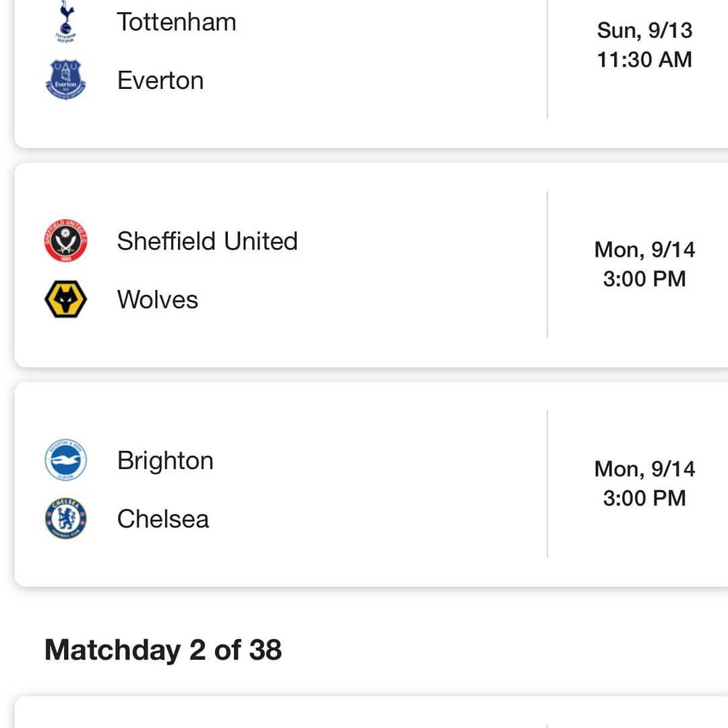Click the Tottenham Hotspur crest icon
This screenshot has height=728, width=728.
[66, 22]
